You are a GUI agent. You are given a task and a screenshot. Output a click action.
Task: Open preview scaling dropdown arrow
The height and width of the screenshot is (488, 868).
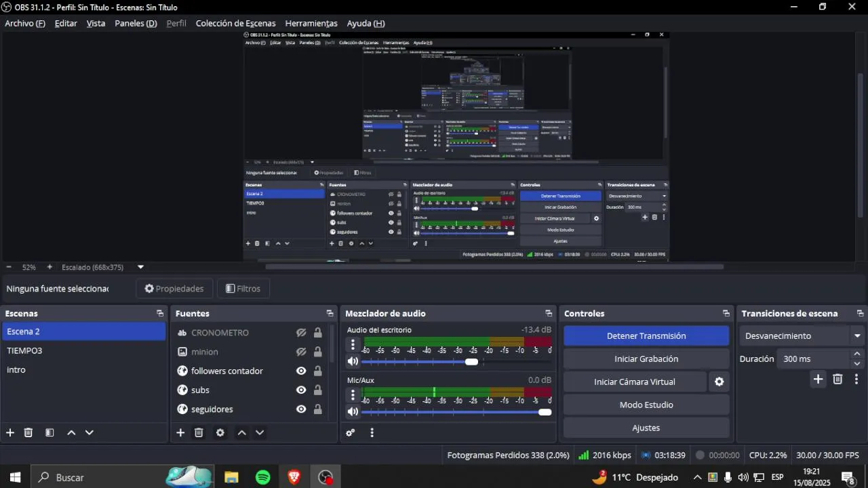click(x=140, y=267)
